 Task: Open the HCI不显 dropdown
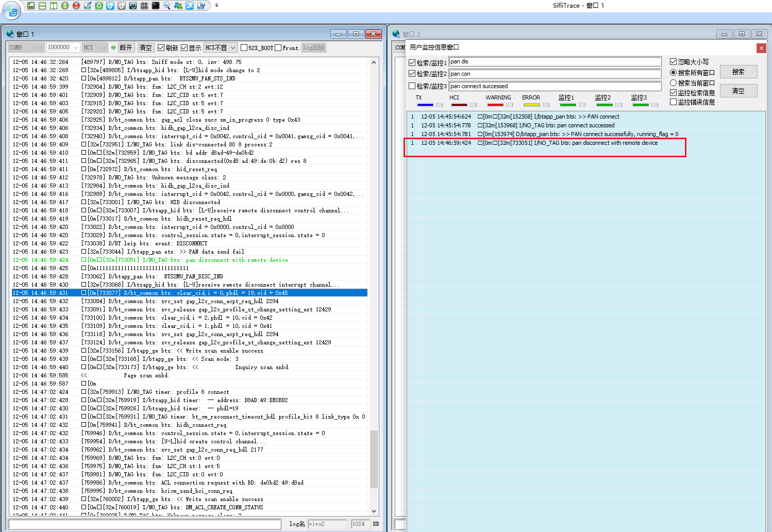[x=221, y=47]
